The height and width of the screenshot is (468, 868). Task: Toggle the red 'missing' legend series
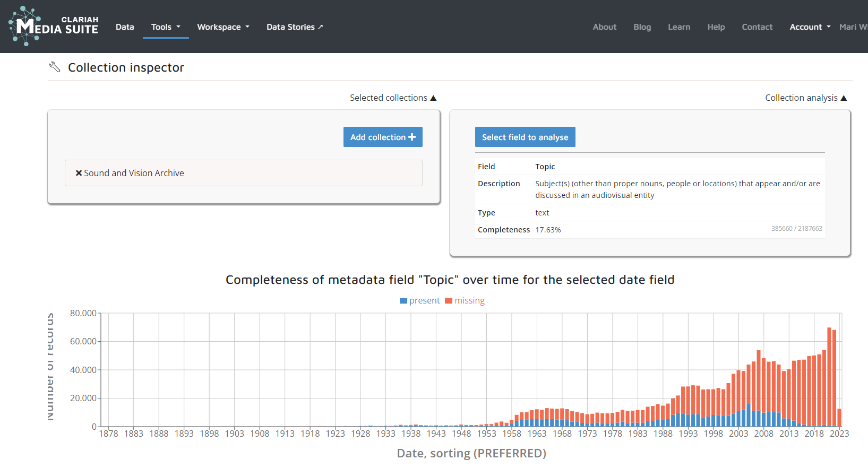click(465, 301)
